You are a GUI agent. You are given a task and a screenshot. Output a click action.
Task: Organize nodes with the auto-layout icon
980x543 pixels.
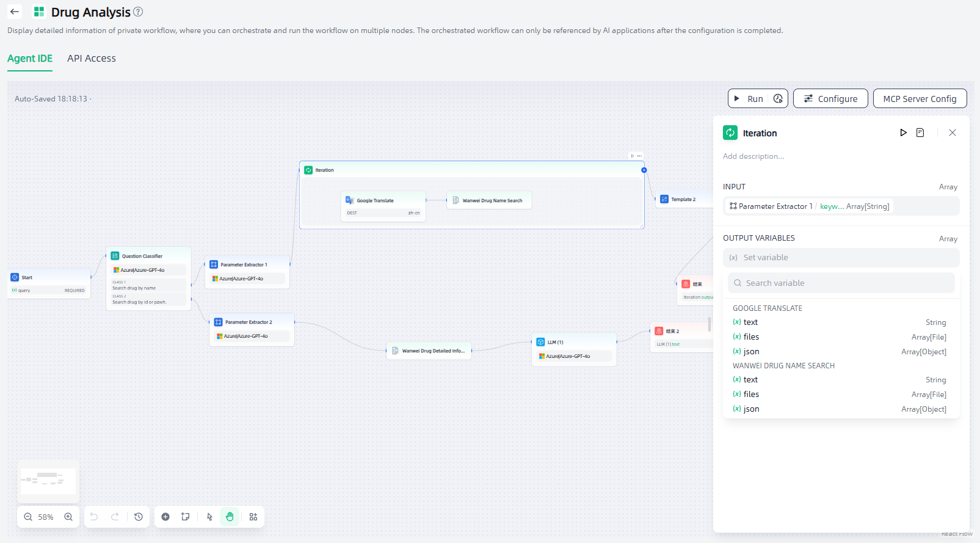coord(253,517)
